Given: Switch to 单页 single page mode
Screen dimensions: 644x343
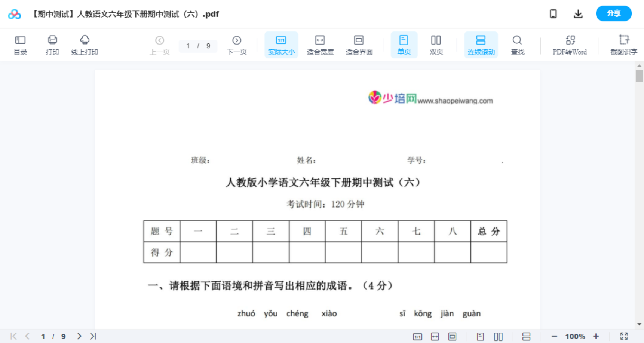Looking at the screenshot, I should click(404, 45).
